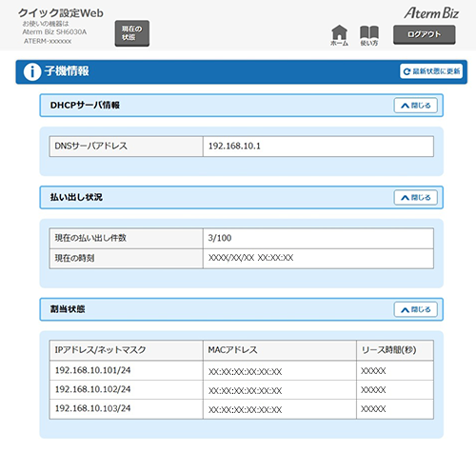Refresh with 最新状態に更新 button

coord(431,71)
